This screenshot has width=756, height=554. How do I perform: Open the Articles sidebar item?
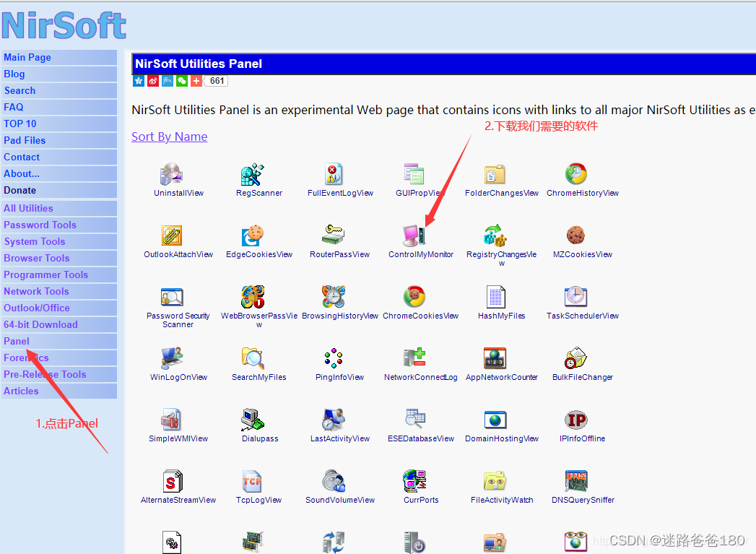tap(58, 391)
